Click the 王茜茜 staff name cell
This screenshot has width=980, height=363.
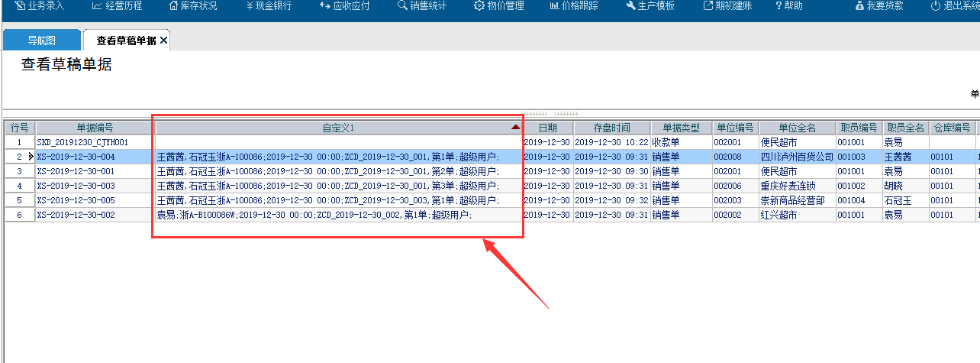coord(906,157)
